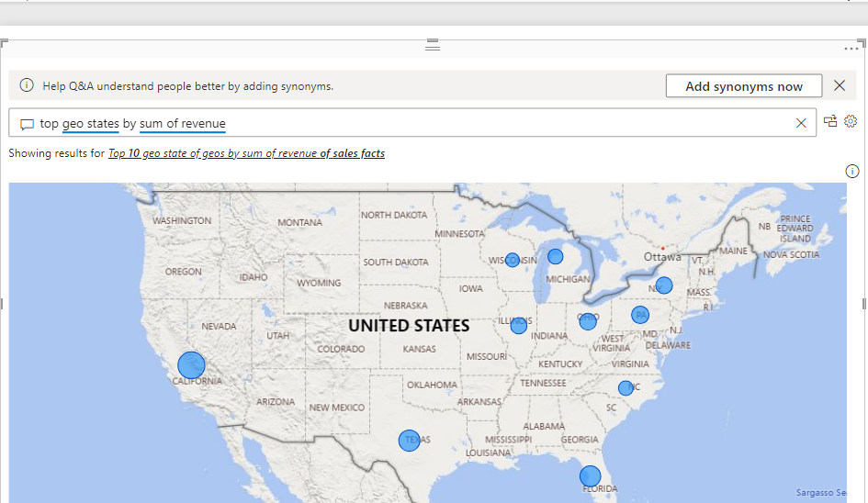Click the KENTUCKY state label
This screenshot has height=503, width=868.
(x=560, y=363)
